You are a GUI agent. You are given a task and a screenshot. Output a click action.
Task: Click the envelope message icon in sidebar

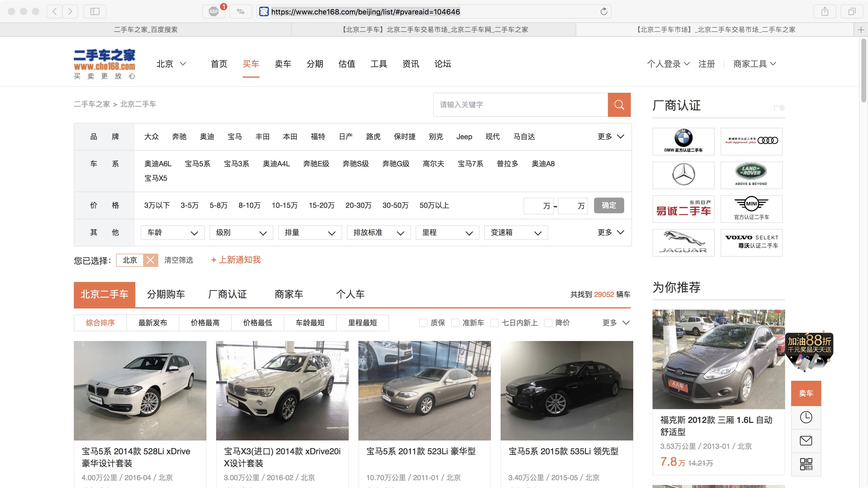pyautogui.click(x=806, y=440)
